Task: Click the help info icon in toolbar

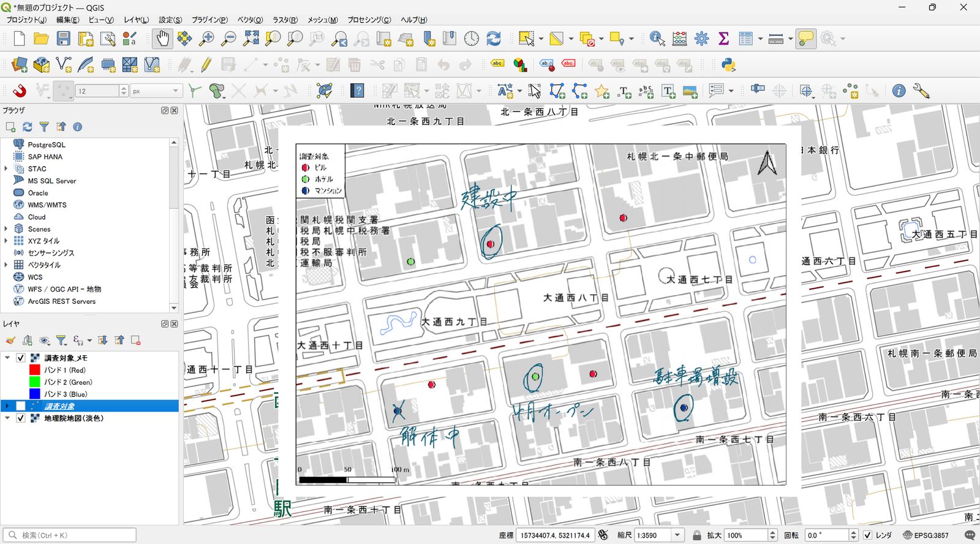Action: [x=899, y=91]
